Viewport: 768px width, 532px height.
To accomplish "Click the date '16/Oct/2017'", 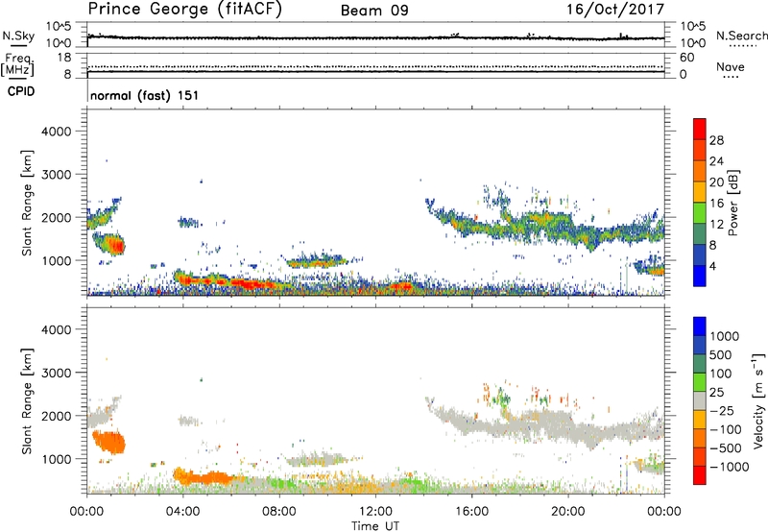I will 615,10.
